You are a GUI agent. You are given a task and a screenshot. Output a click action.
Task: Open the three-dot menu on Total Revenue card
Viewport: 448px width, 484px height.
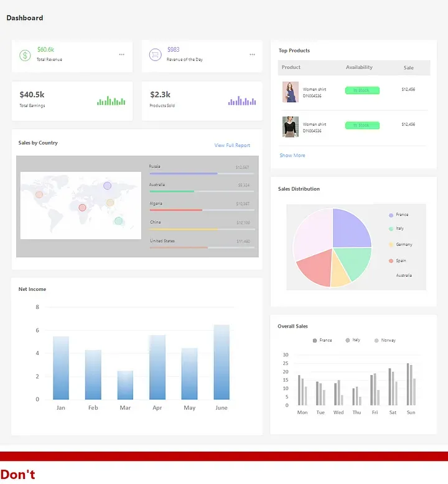click(122, 55)
